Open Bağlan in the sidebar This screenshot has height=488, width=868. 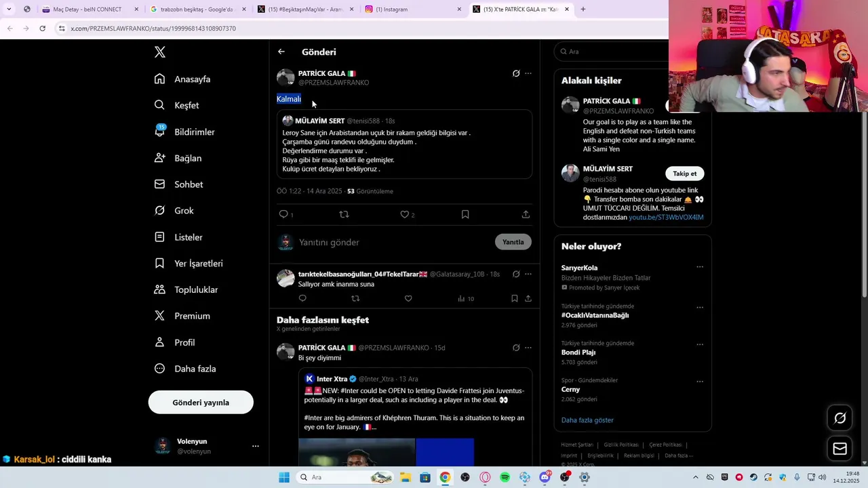tap(178, 158)
